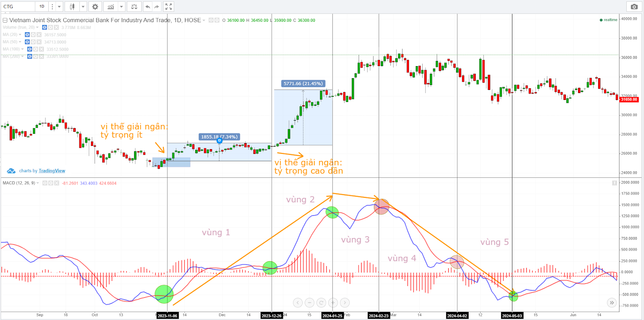Open the TradingView link
This screenshot has width=644, height=320.
click(52, 171)
